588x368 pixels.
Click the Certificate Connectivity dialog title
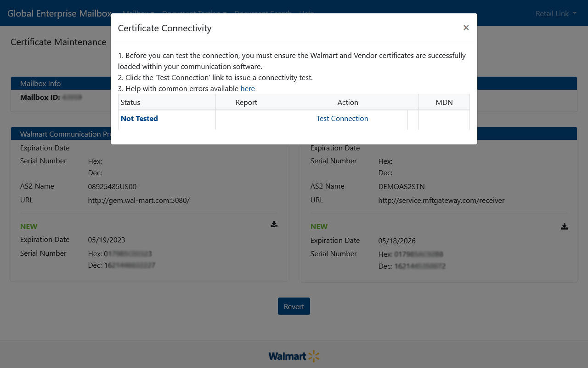tap(164, 28)
